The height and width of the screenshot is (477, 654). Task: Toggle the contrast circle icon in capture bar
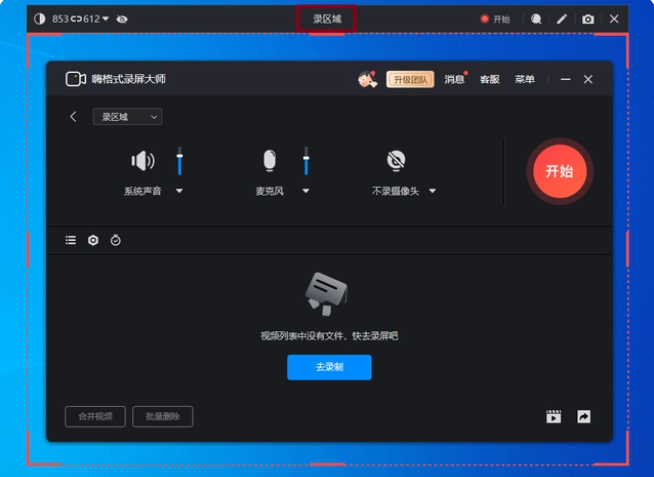pyautogui.click(x=40, y=19)
